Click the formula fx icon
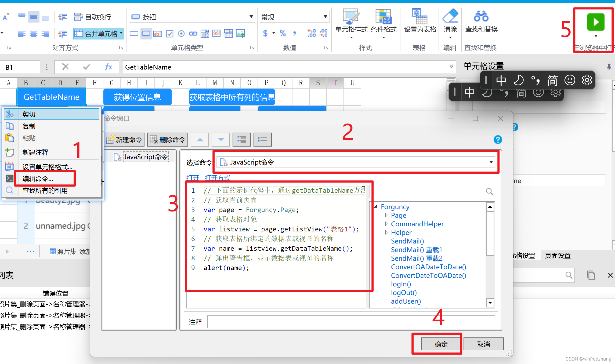 pyautogui.click(x=108, y=67)
